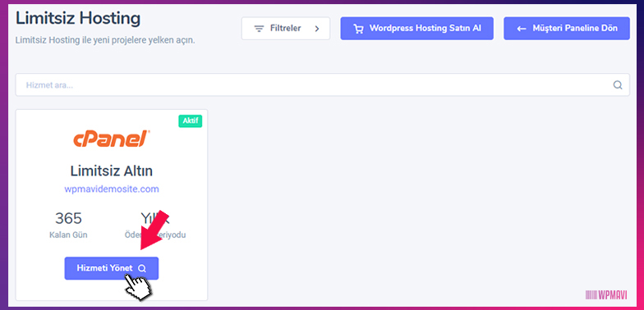Select the Limitsiz Altın package title
Viewport: 644px width, 310px height.
click(x=112, y=171)
